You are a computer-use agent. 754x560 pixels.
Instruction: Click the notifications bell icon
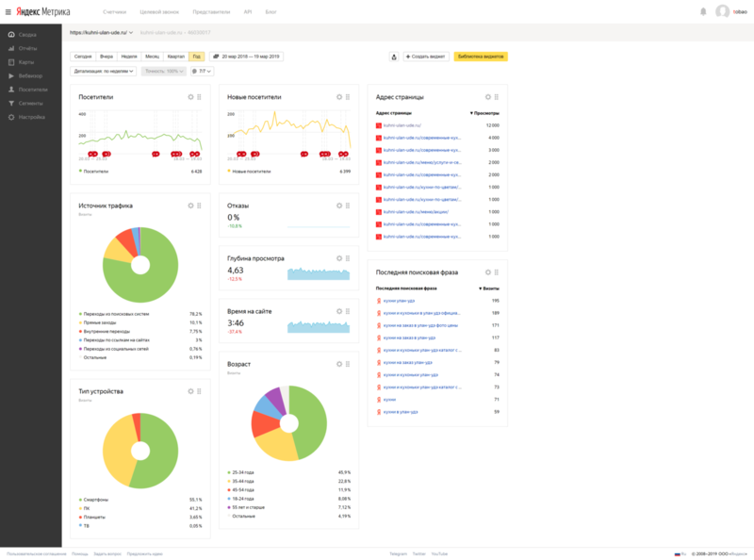(x=703, y=11)
